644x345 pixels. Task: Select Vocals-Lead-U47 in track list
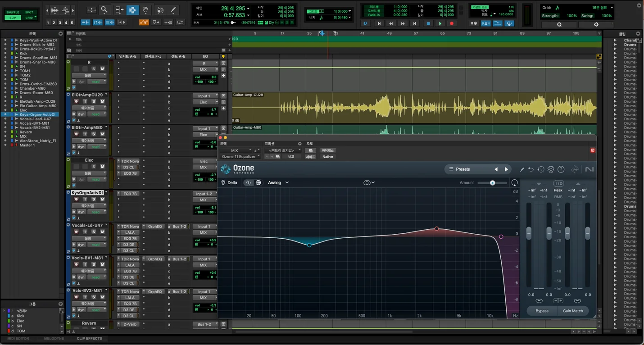click(35, 119)
